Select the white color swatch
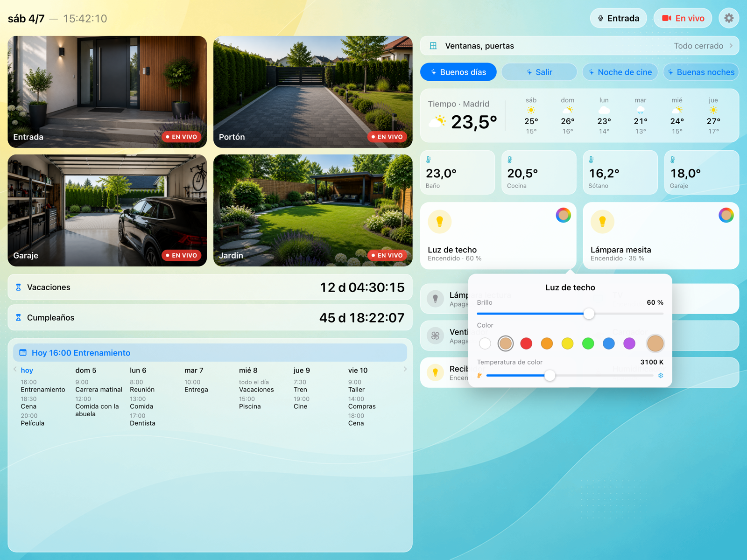The image size is (747, 560). (x=485, y=343)
